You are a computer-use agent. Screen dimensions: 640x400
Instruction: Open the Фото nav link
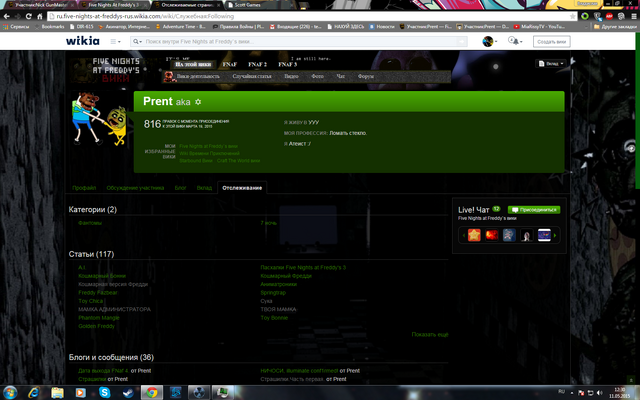[318, 76]
